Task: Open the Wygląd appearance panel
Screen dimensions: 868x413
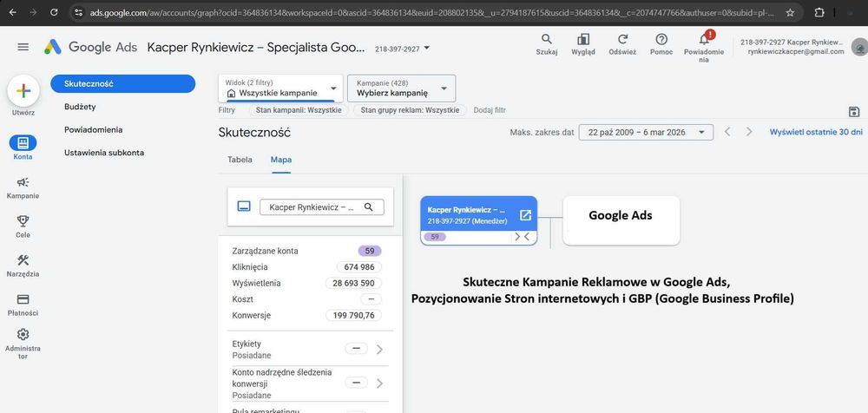Action: [x=583, y=40]
